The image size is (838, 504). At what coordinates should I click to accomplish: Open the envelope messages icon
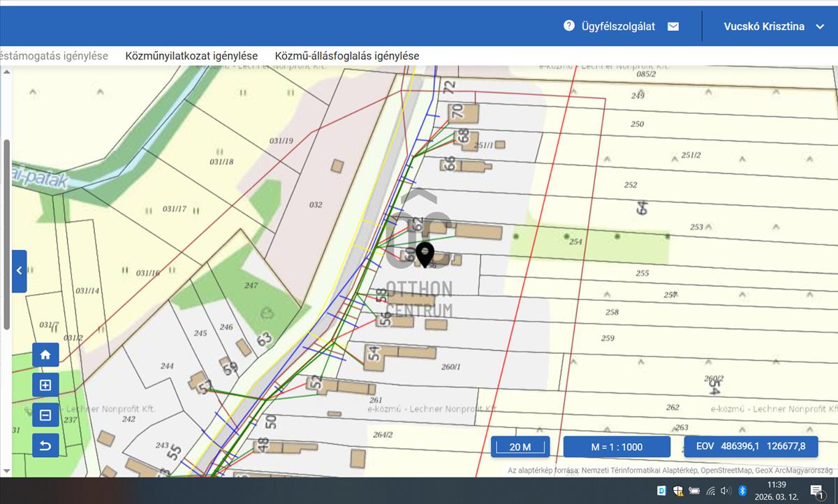pyautogui.click(x=673, y=27)
